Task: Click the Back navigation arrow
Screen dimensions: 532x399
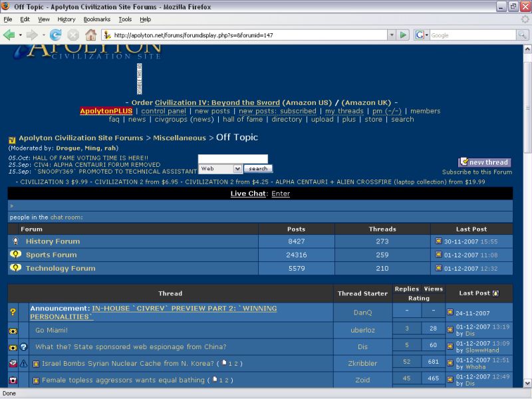Action: pyautogui.click(x=9, y=35)
